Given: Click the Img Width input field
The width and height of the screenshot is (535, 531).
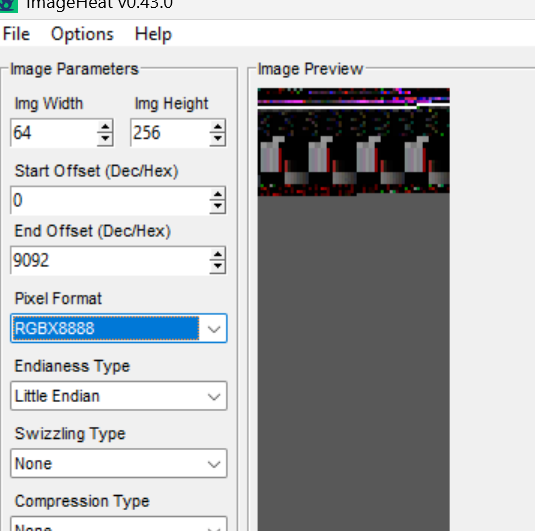Looking at the screenshot, I should click(x=54, y=133).
